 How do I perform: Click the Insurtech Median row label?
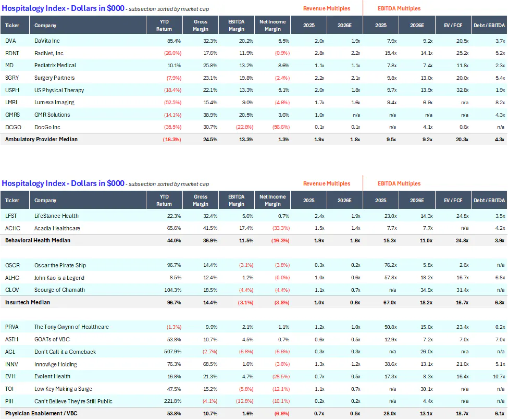click(x=28, y=302)
